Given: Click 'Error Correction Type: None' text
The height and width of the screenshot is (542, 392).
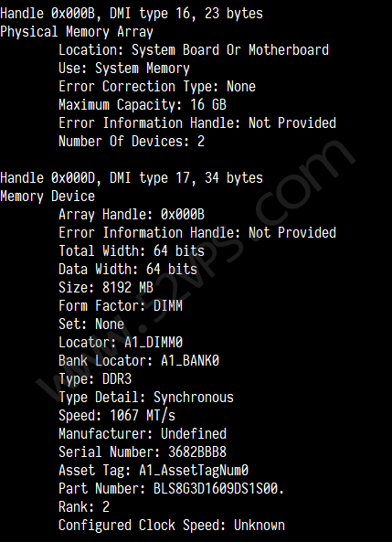Looking at the screenshot, I should click(x=157, y=87).
